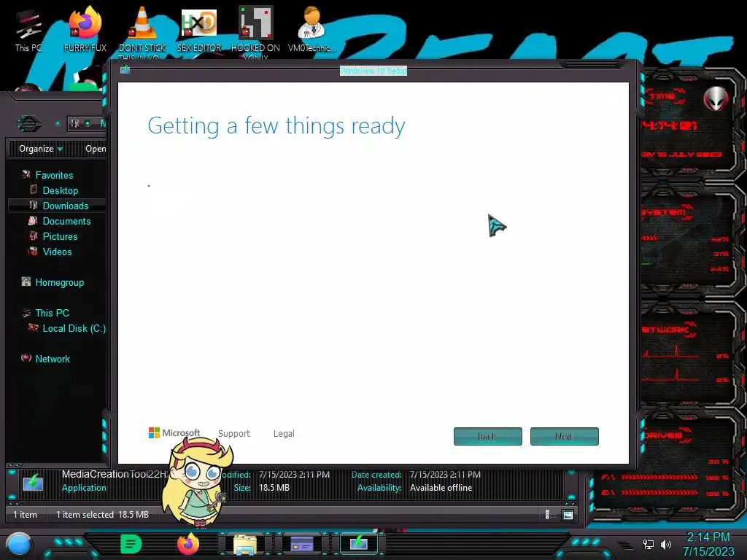Select Pictures in the navigation pane
Viewport: 747px width, 560px height.
[60, 236]
